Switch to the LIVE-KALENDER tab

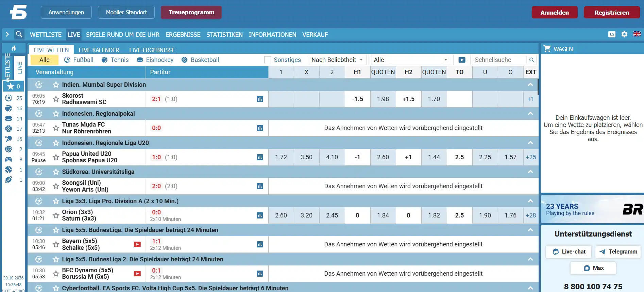coord(99,50)
